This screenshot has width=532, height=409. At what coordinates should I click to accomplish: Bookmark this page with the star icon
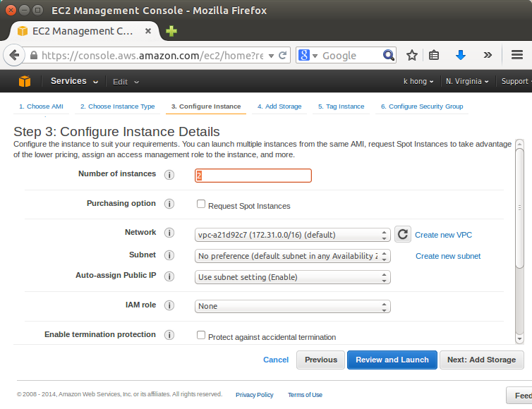pyautogui.click(x=412, y=55)
